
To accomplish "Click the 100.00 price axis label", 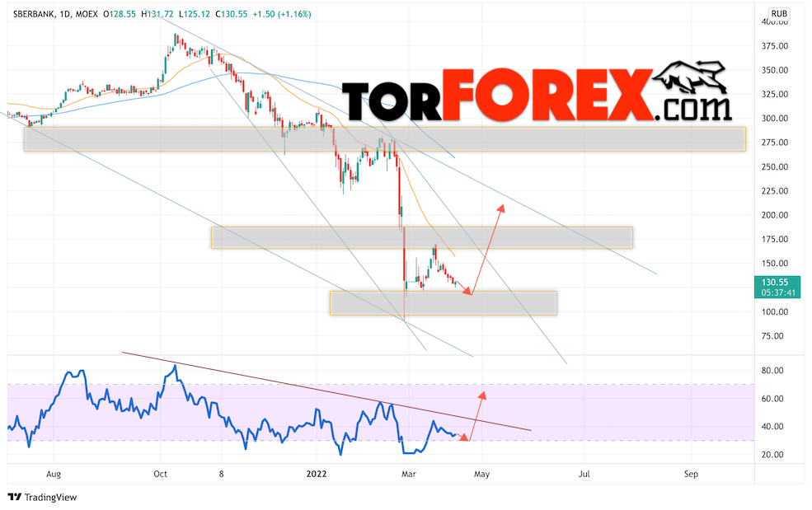I will point(775,311).
